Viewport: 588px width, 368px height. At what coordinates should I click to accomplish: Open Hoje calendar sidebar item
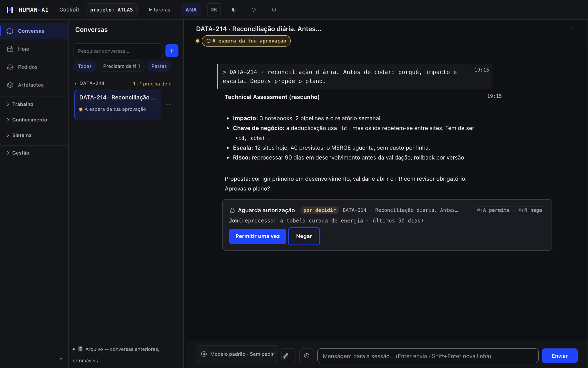pyautogui.click(x=34, y=49)
